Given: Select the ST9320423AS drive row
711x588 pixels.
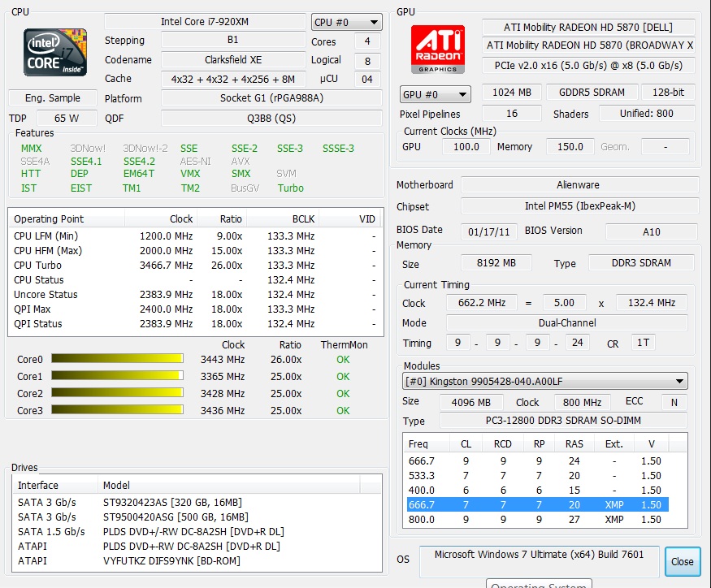Looking at the screenshot, I should (x=197, y=502).
